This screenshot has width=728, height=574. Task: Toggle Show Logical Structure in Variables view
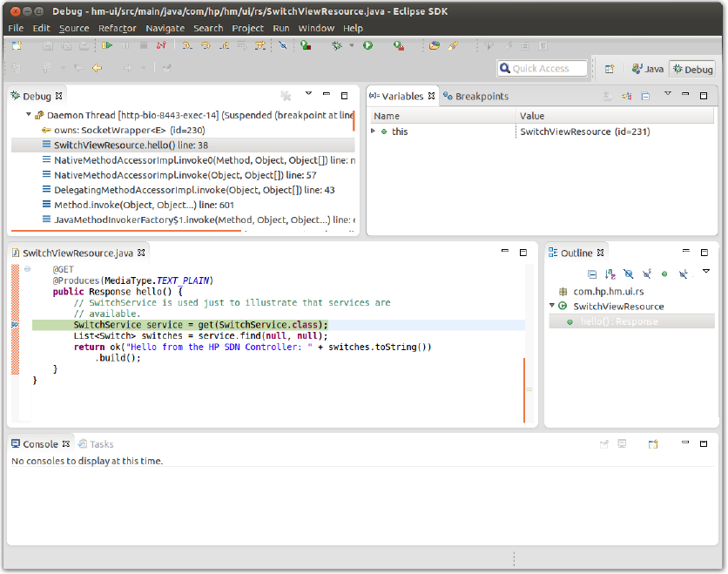[x=626, y=96]
